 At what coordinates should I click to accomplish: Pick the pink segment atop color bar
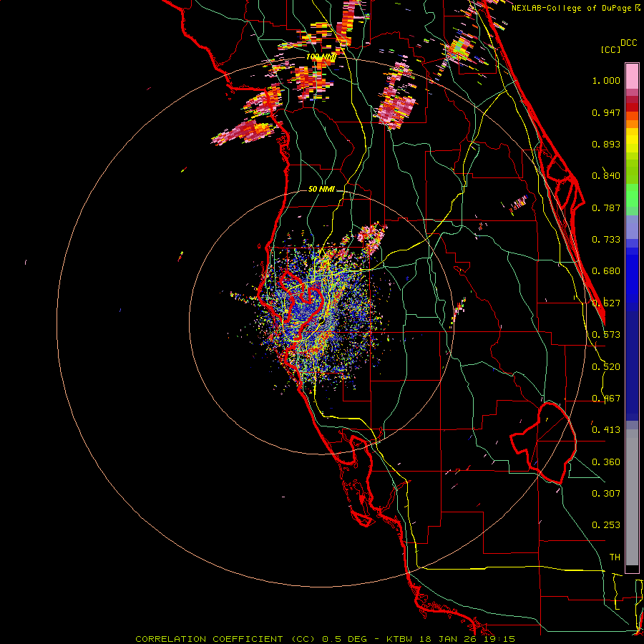(x=632, y=77)
